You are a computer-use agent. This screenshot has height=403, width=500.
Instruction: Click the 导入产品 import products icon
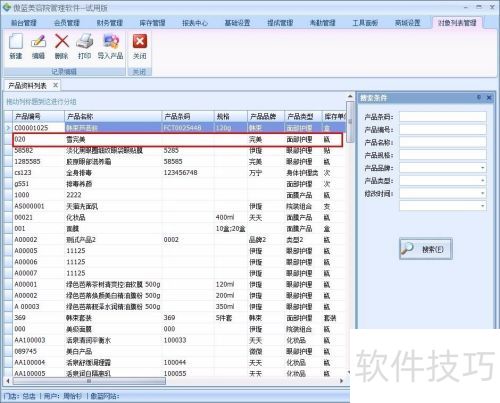pos(111,42)
